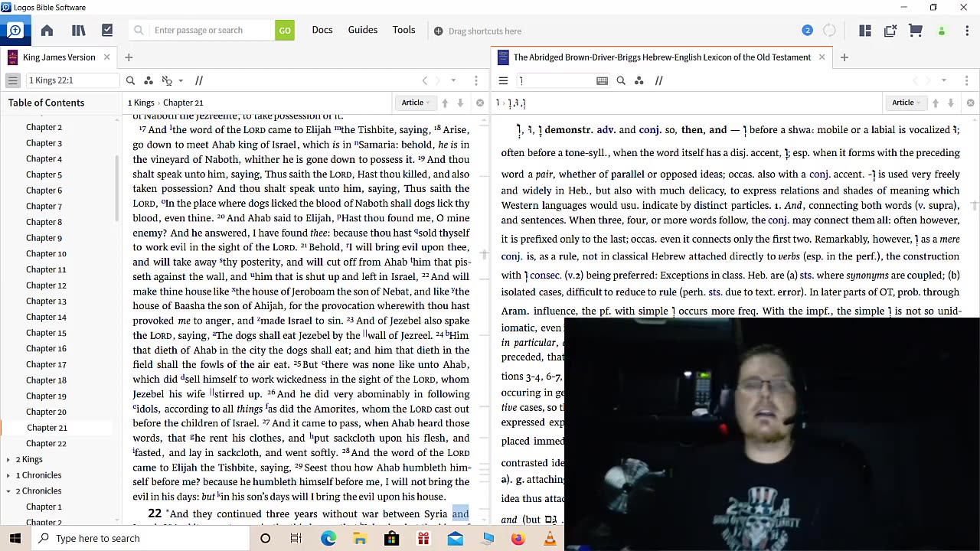The width and height of the screenshot is (980, 551).
Task: Open the Layouts icon
Action: click(865, 31)
